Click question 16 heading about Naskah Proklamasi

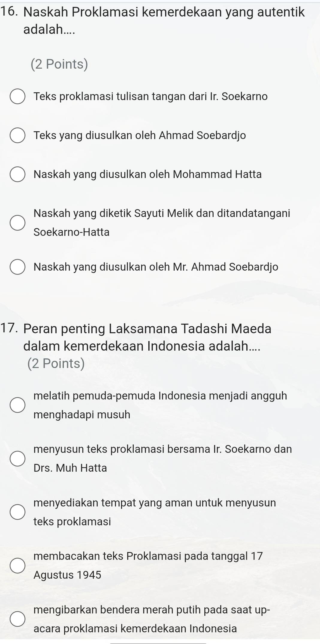[164, 13]
